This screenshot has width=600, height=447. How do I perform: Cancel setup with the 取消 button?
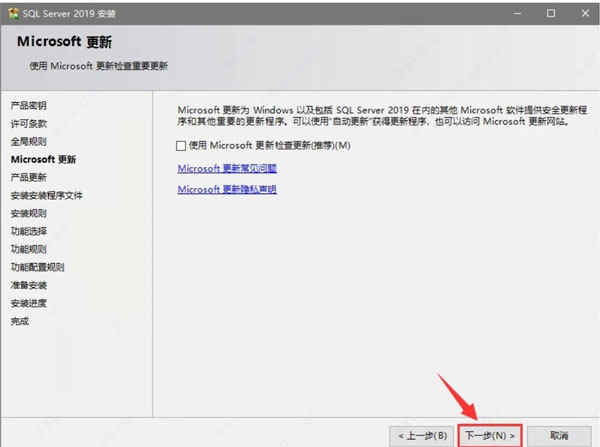pyautogui.click(x=559, y=436)
